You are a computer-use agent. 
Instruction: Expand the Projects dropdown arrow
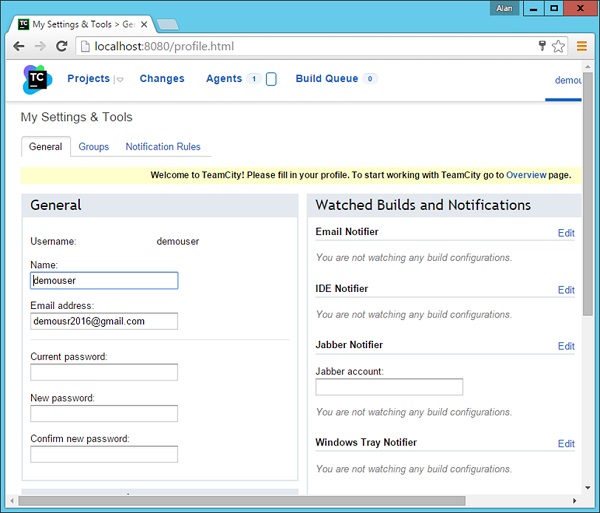click(x=119, y=80)
